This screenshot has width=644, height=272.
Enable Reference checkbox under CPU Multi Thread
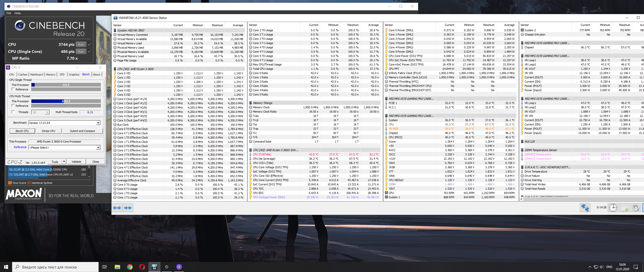click(13, 106)
